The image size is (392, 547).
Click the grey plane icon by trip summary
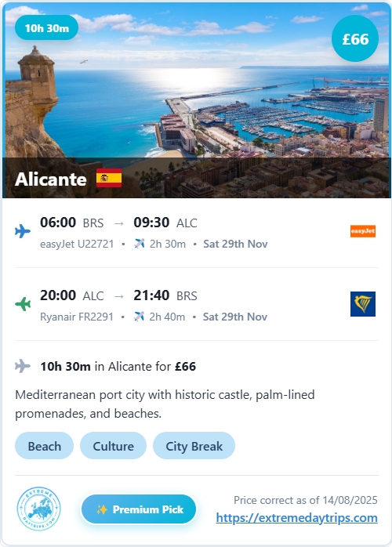23,366
